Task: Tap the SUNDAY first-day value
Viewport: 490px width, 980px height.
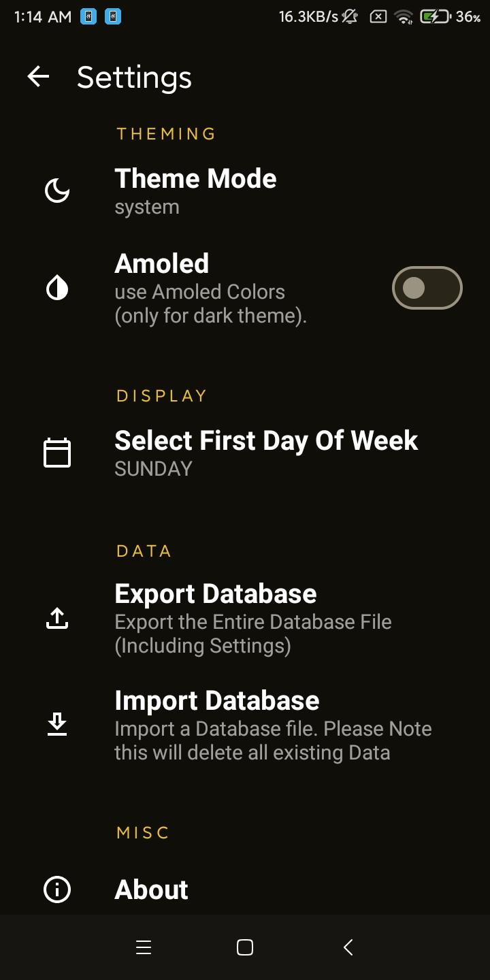Action: (154, 469)
